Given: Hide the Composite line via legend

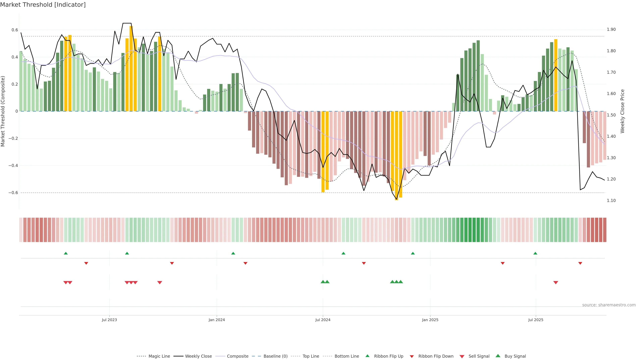Looking at the screenshot, I should click(237, 356).
